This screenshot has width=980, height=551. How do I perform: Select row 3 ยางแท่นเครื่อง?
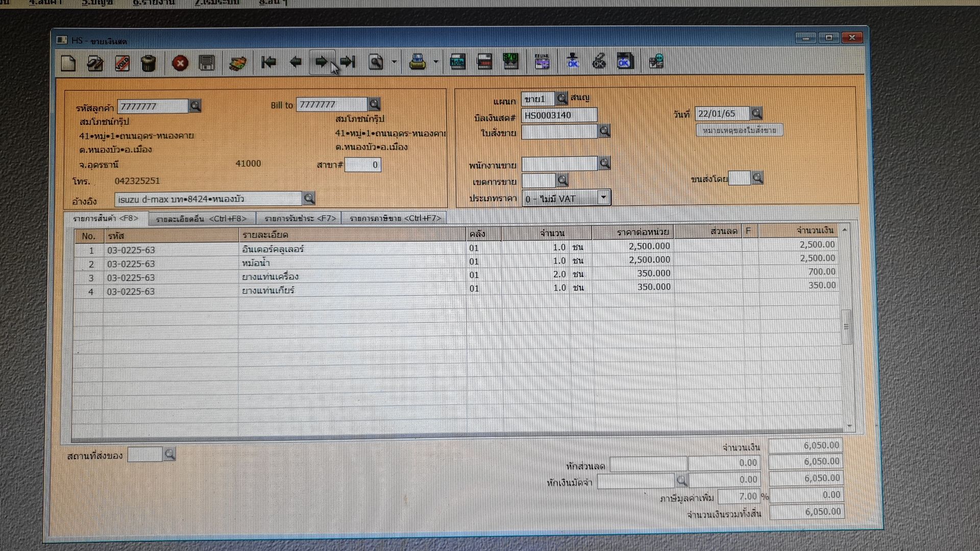(457, 276)
